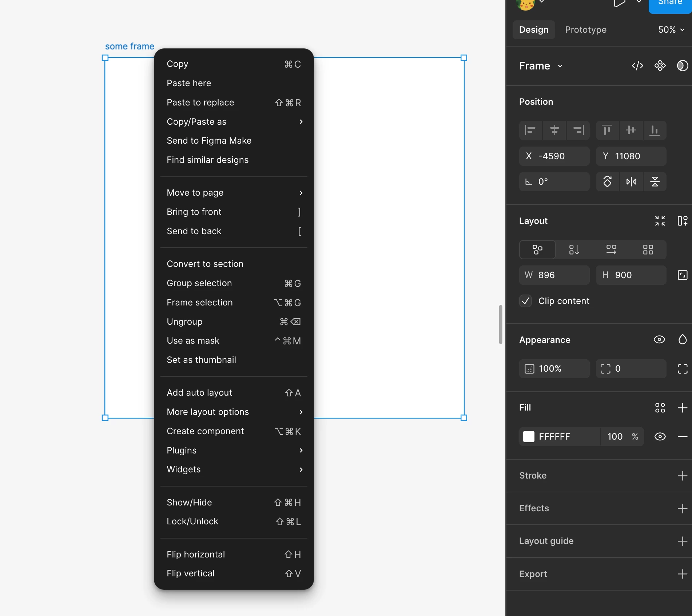Click the Share button
The width and height of the screenshot is (692, 616).
pyautogui.click(x=670, y=4)
